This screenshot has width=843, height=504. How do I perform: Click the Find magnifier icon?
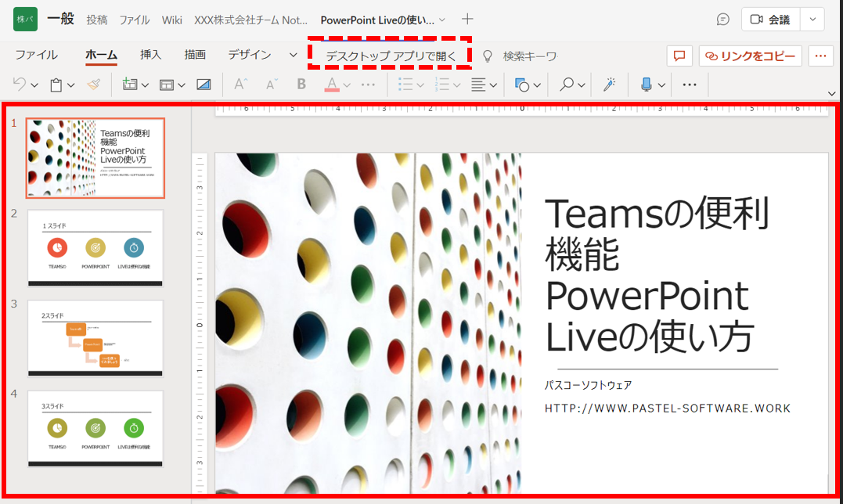(567, 85)
